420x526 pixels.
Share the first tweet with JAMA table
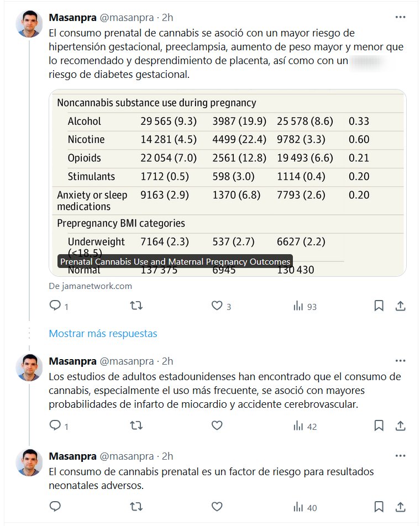point(401,306)
